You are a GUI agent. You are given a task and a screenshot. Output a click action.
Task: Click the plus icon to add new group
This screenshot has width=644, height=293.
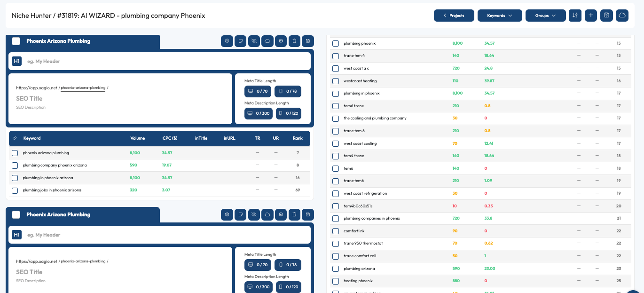tap(591, 16)
